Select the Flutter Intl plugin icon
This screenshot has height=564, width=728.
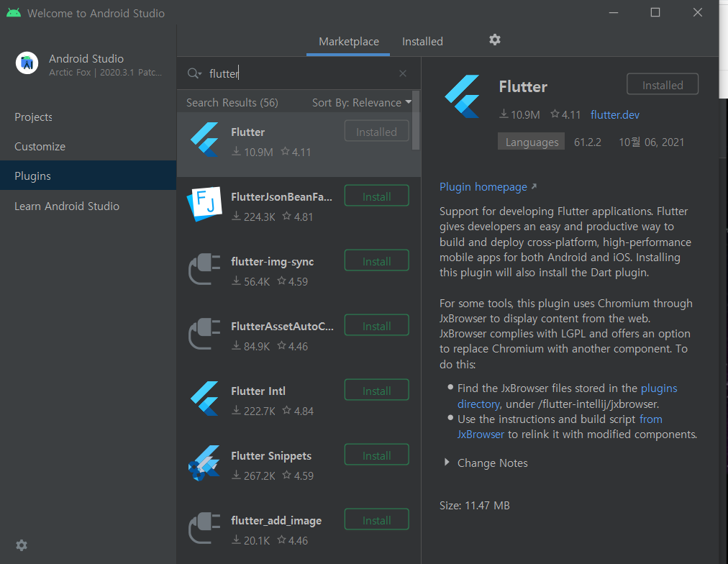click(x=205, y=399)
